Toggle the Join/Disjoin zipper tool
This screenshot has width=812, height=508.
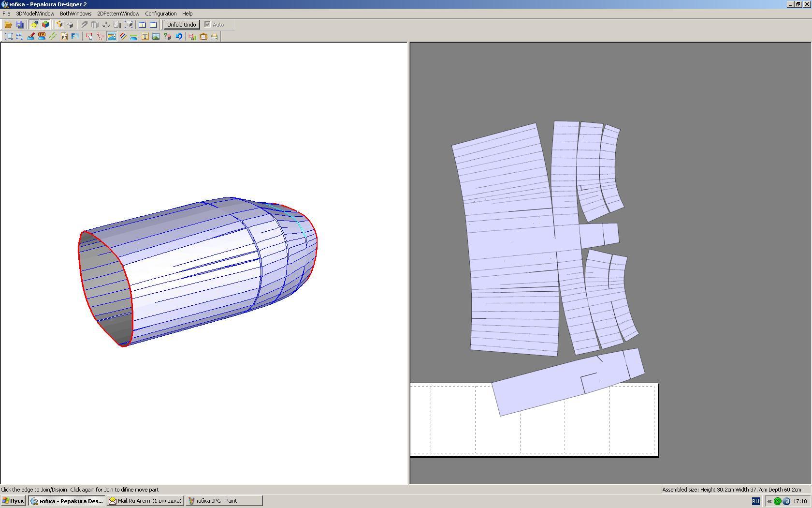[112, 37]
